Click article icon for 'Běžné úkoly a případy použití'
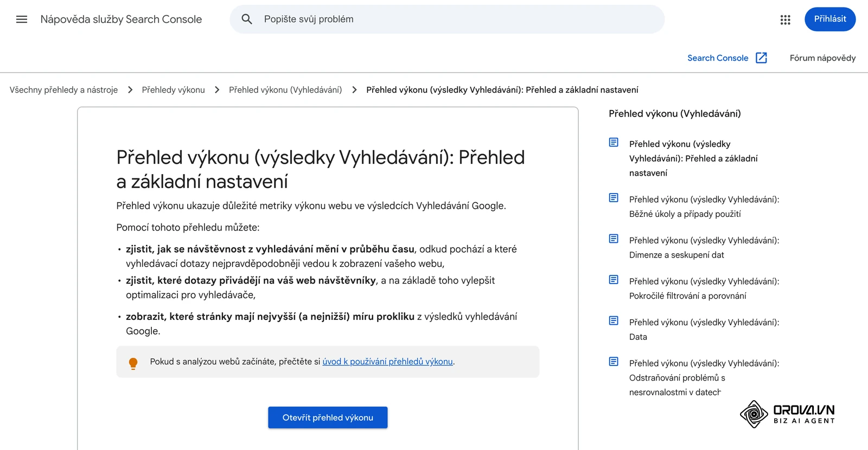 [614, 198]
